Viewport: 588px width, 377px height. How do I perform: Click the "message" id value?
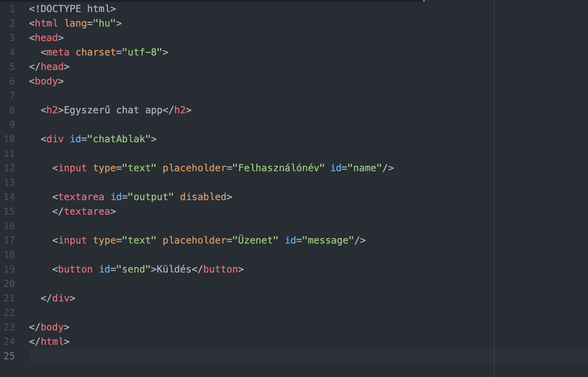click(x=328, y=240)
